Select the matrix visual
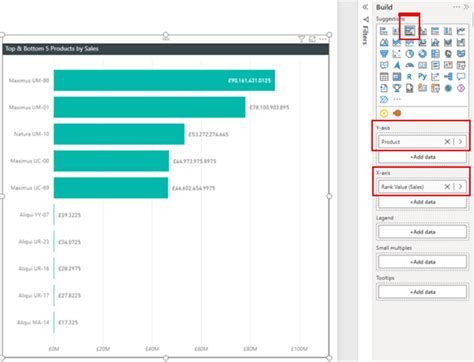 click(x=397, y=77)
